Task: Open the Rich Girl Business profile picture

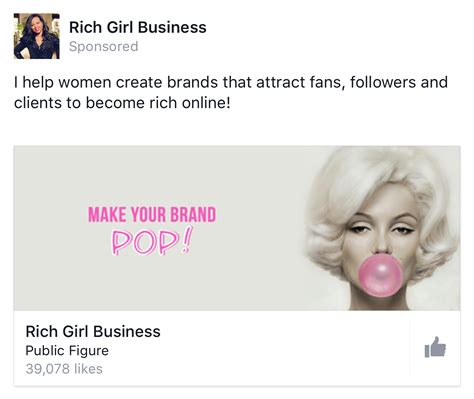Action: [x=37, y=36]
